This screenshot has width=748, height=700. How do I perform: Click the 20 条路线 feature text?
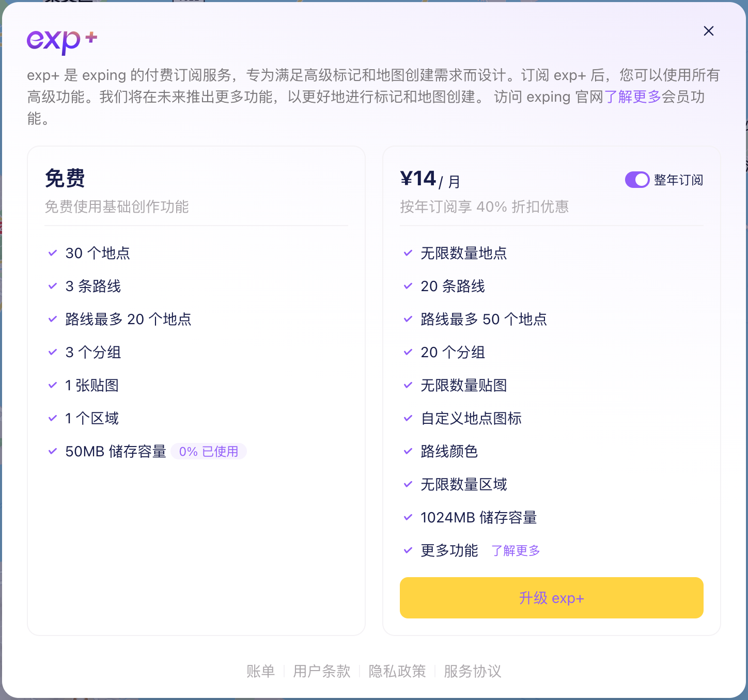click(453, 286)
